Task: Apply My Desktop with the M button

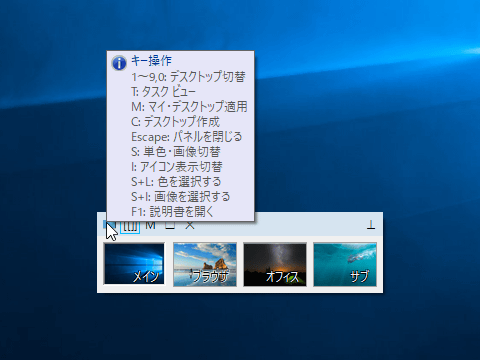Action: pyautogui.click(x=150, y=226)
